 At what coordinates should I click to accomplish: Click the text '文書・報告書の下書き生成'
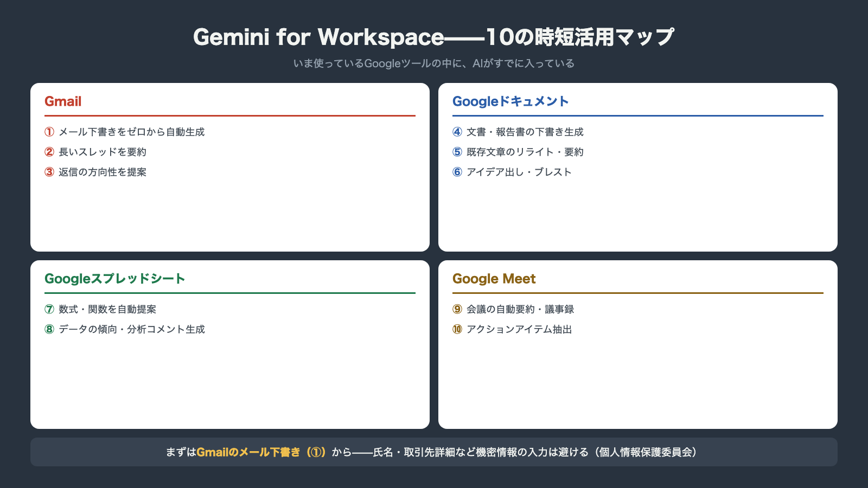pyautogui.click(x=525, y=132)
